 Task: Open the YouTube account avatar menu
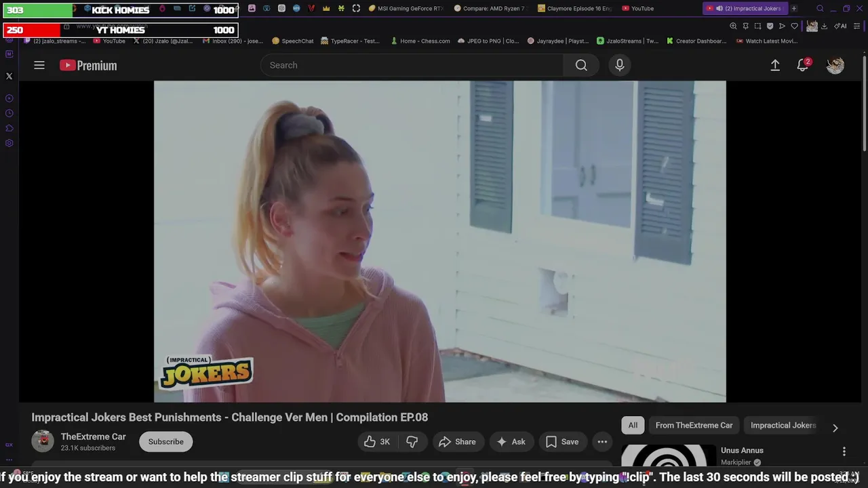pos(835,65)
